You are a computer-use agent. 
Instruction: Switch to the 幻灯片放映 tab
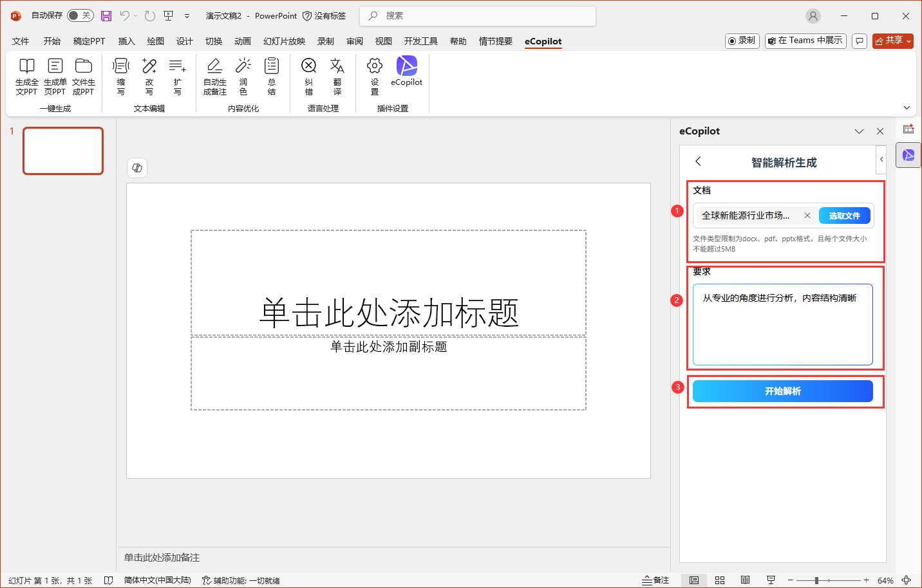[284, 41]
